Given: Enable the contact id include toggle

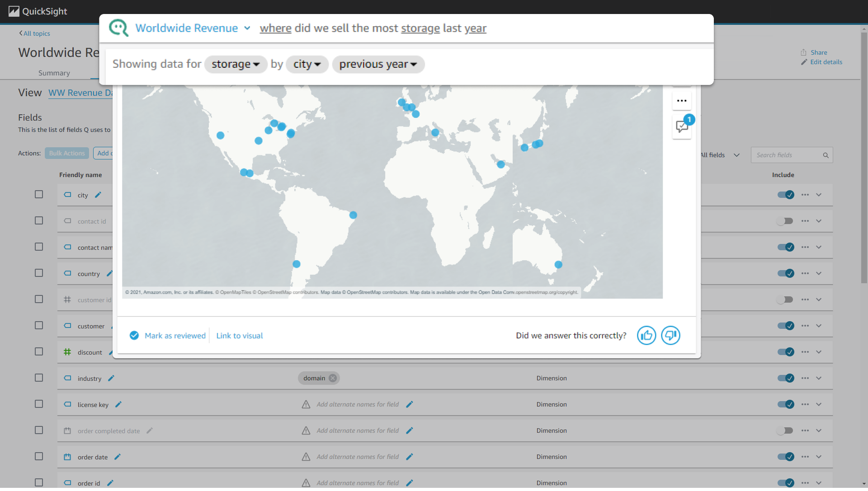Looking at the screenshot, I should pyautogui.click(x=785, y=221).
